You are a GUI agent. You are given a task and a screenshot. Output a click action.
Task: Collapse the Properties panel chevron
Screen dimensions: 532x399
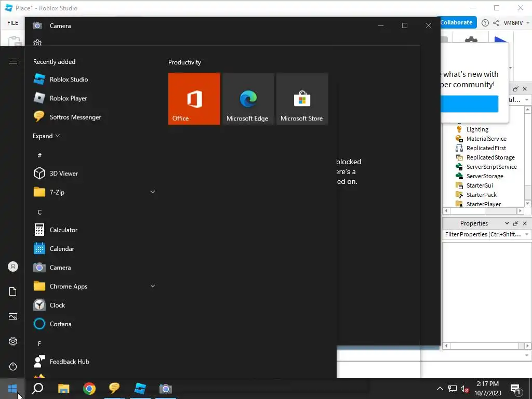[507, 223]
